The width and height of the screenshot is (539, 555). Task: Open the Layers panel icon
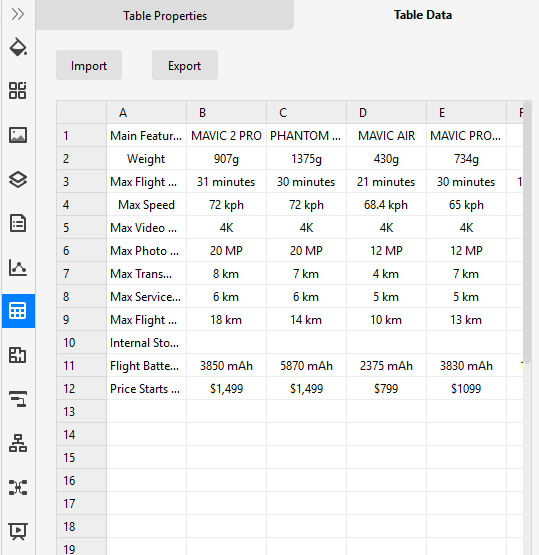coord(18,179)
